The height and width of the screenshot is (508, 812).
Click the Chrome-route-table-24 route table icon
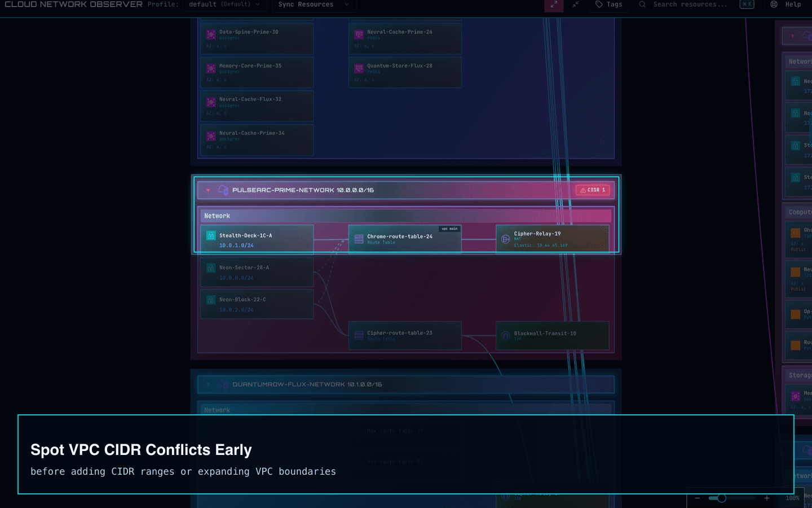(x=359, y=239)
